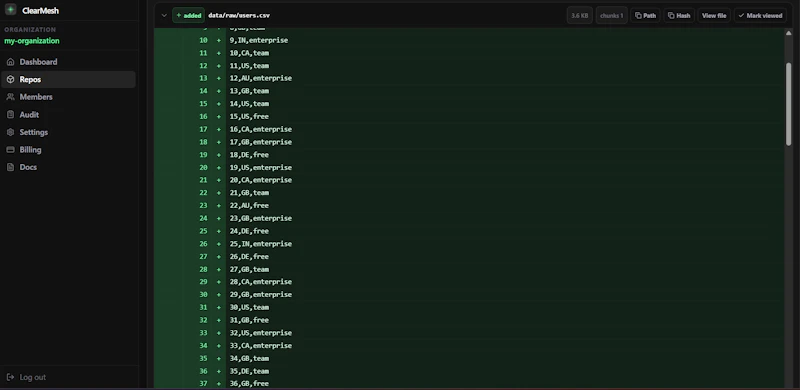This screenshot has width=800, height=390.
Task: Click the row '9,IN,enterprise'
Action: [x=469, y=40]
